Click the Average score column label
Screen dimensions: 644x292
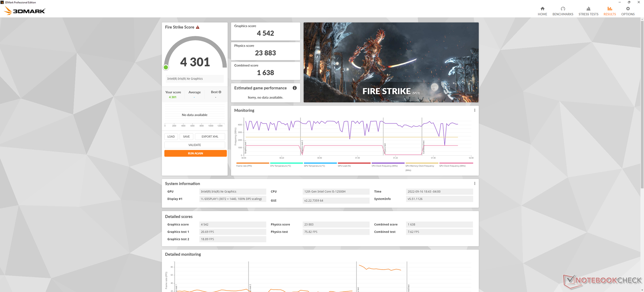[x=195, y=92]
